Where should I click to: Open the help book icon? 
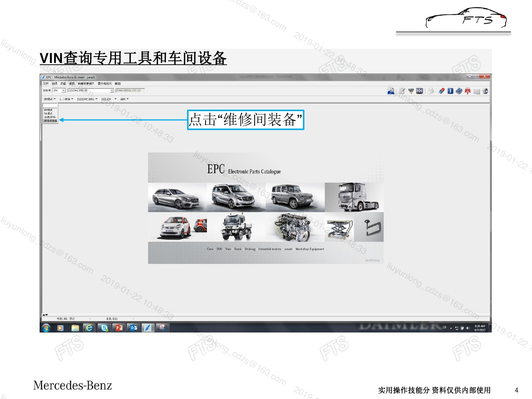[x=459, y=91]
